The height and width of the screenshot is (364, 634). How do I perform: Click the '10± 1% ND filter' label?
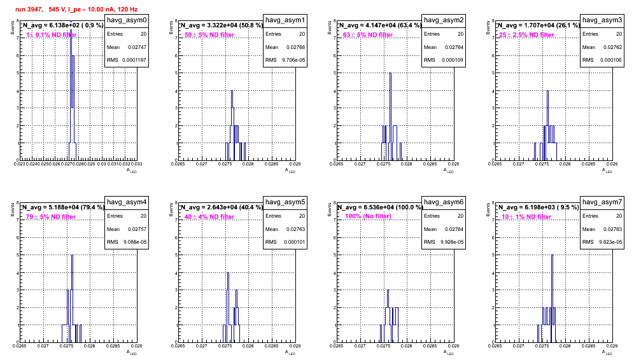pyautogui.click(x=526, y=217)
